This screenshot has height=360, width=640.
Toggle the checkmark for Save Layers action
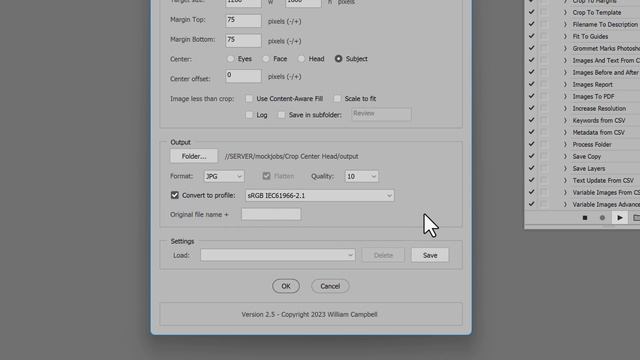(x=531, y=168)
